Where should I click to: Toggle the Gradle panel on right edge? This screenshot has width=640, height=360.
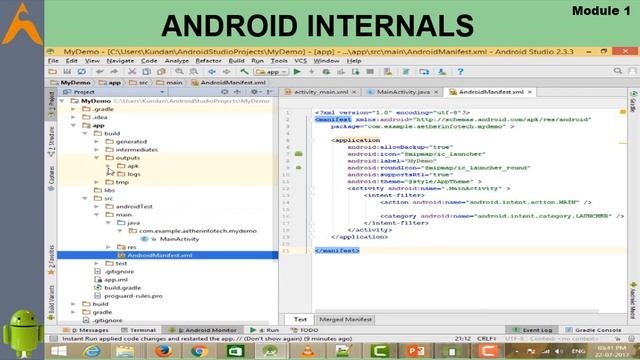click(x=633, y=102)
